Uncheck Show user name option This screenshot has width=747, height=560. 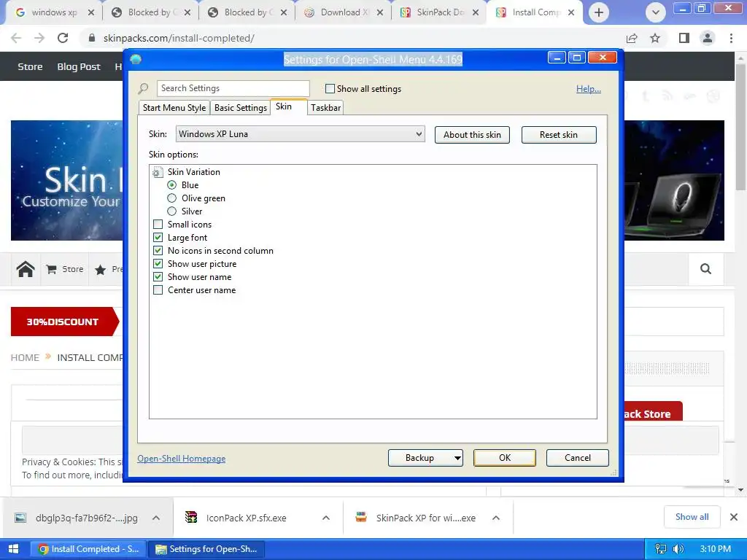(x=158, y=276)
